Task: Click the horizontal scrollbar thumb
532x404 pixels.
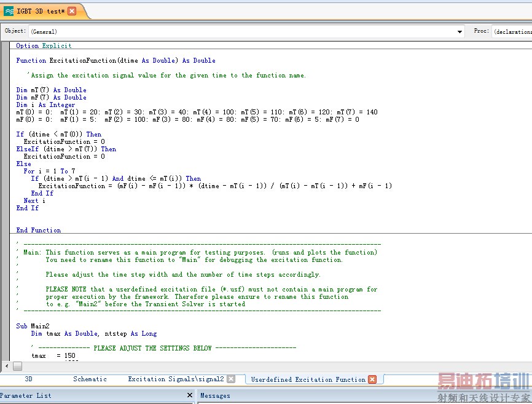Action: coord(18,366)
